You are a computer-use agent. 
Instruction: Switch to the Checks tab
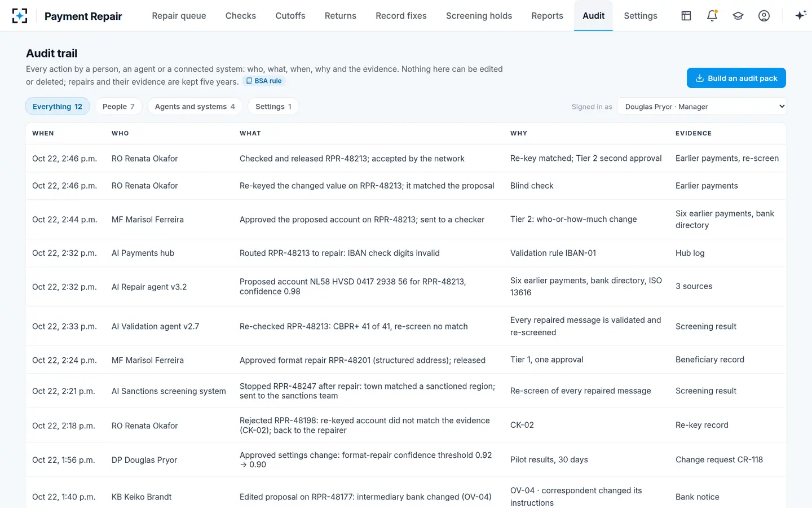[x=241, y=16]
